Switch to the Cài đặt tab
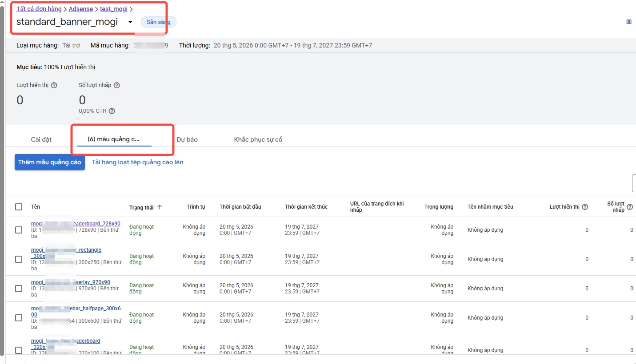Image resolution: width=636 pixels, height=364 pixels. click(x=41, y=139)
